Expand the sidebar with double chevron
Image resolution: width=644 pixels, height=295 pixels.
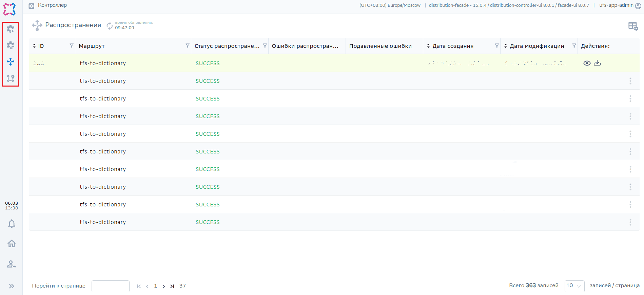click(x=12, y=286)
